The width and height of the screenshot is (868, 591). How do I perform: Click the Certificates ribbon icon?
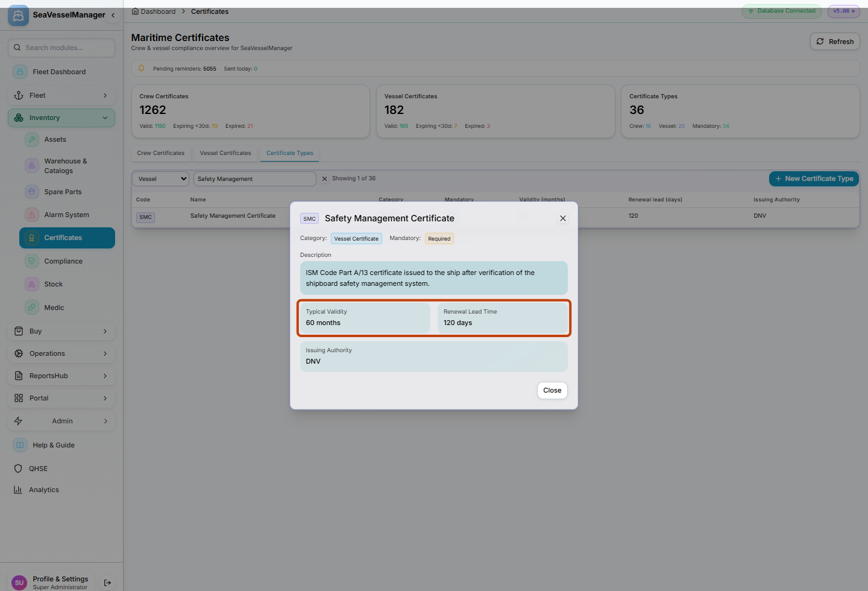32,238
